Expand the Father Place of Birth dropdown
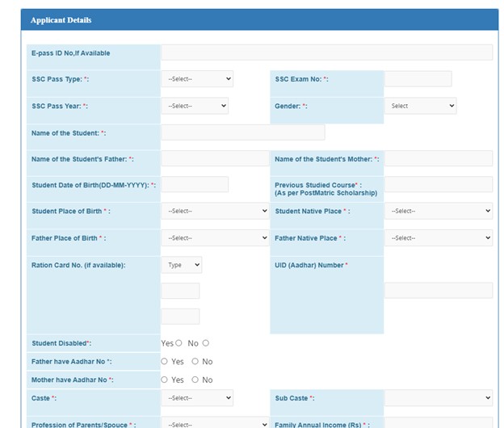Screen dimensions: 504x428 (x=215, y=237)
